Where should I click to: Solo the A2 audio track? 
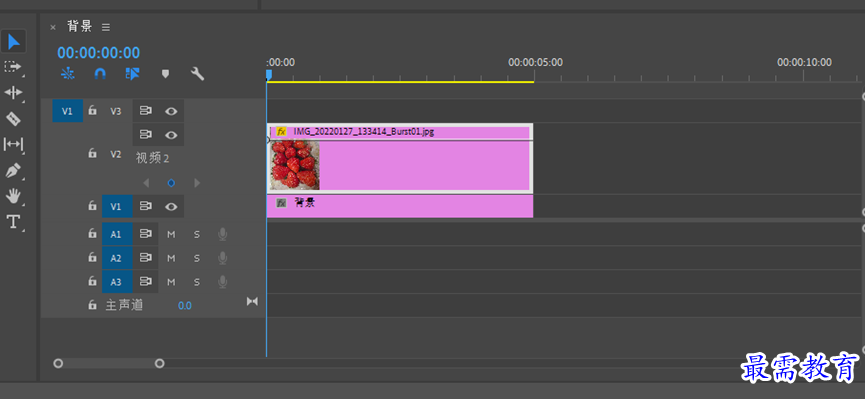click(x=197, y=258)
